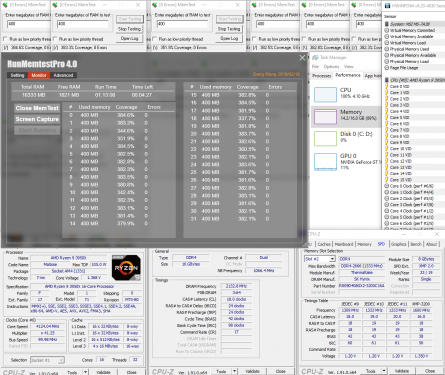Switch to the Processes tab in Task Manager

pos(321,76)
